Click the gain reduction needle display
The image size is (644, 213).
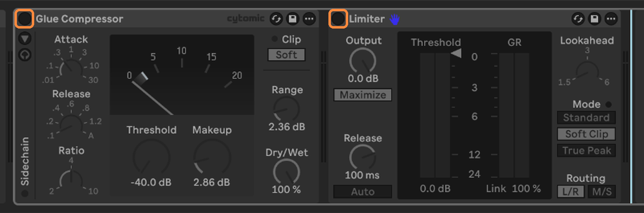(x=182, y=75)
